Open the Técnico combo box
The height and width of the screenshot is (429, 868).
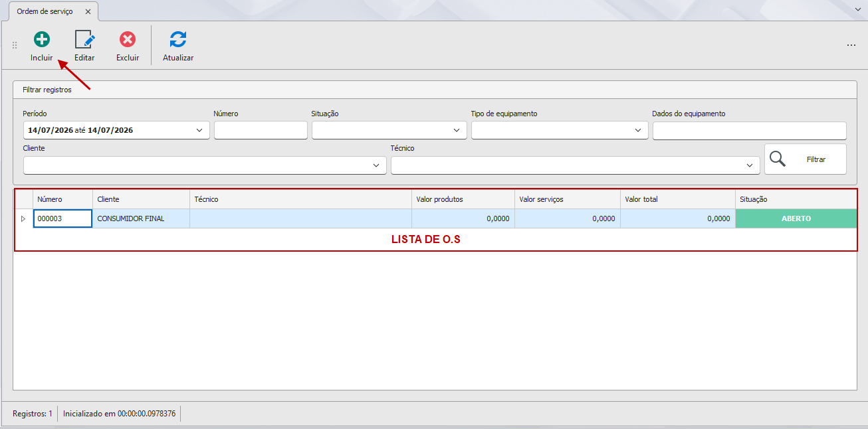tap(576, 165)
